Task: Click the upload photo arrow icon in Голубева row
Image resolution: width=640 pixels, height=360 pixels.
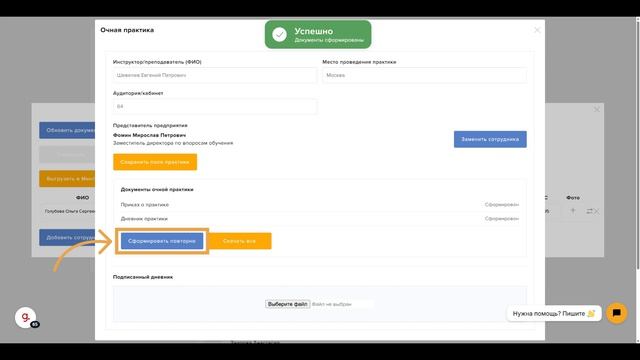Action: pyautogui.click(x=573, y=211)
